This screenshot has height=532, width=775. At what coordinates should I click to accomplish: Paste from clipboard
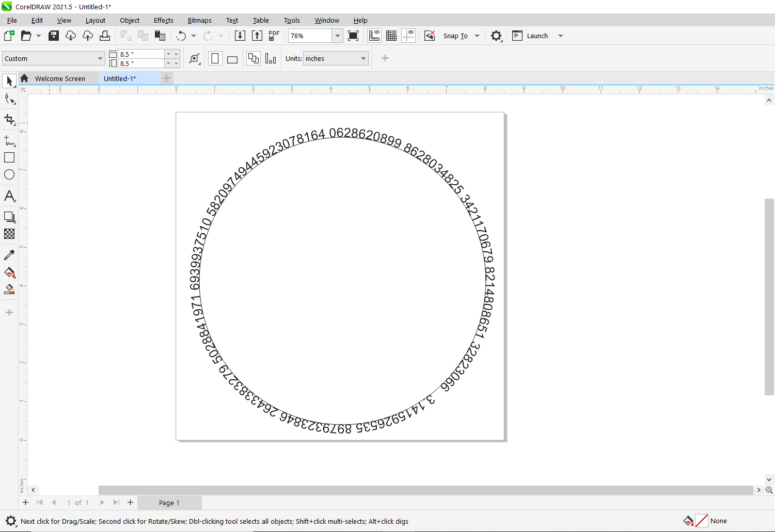(x=160, y=36)
